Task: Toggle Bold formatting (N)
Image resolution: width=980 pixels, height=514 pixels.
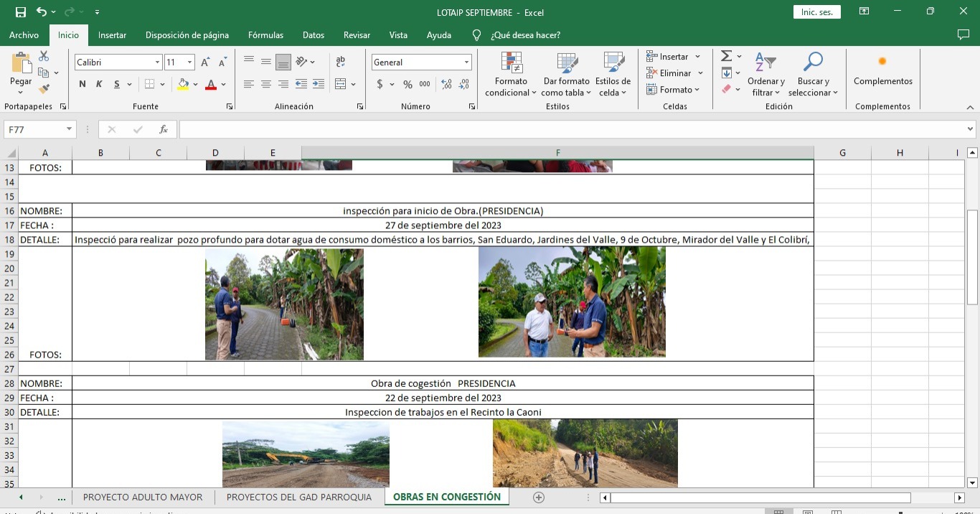Action: click(83, 84)
